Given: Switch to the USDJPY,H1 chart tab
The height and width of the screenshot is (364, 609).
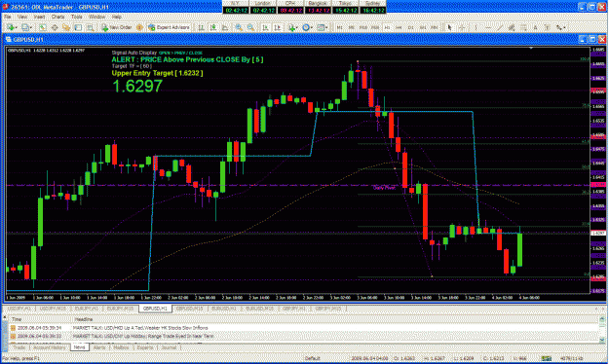Looking at the screenshot, I should 19,309.
